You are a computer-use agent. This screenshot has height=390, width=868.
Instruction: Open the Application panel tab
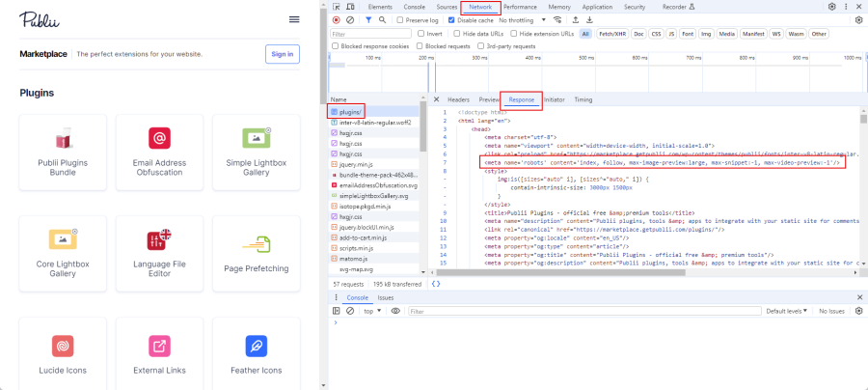[597, 7]
